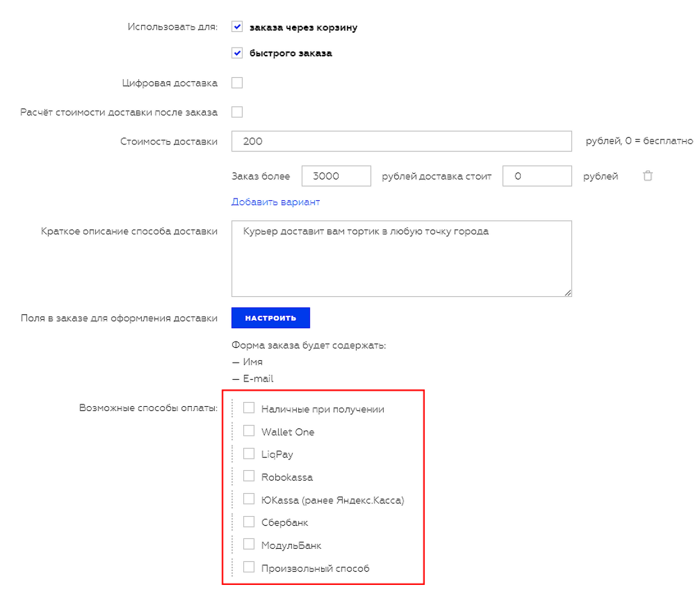The image size is (700, 603).
Task: Check 'Наличные при получении' payment option
Action: [249, 408]
